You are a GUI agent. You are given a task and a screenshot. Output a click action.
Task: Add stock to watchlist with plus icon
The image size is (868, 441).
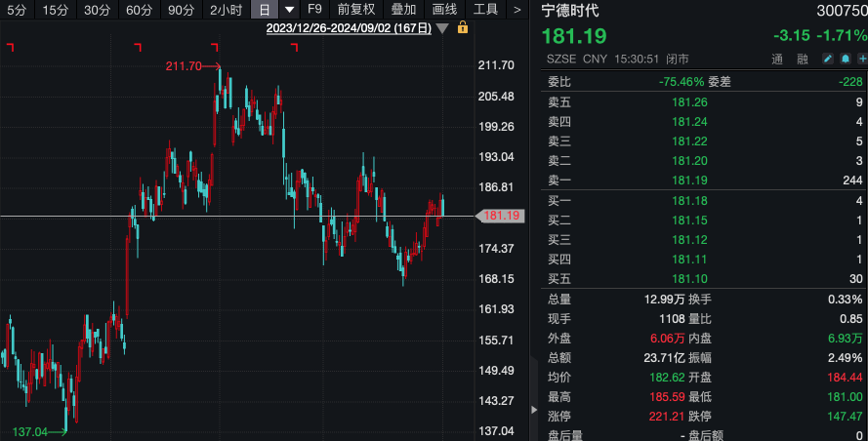tap(862, 59)
